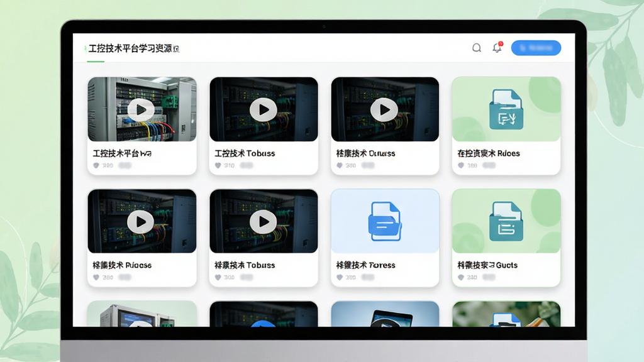Open the Rdoese card title
Viewport: 644px width, 362px height.
coord(122,265)
